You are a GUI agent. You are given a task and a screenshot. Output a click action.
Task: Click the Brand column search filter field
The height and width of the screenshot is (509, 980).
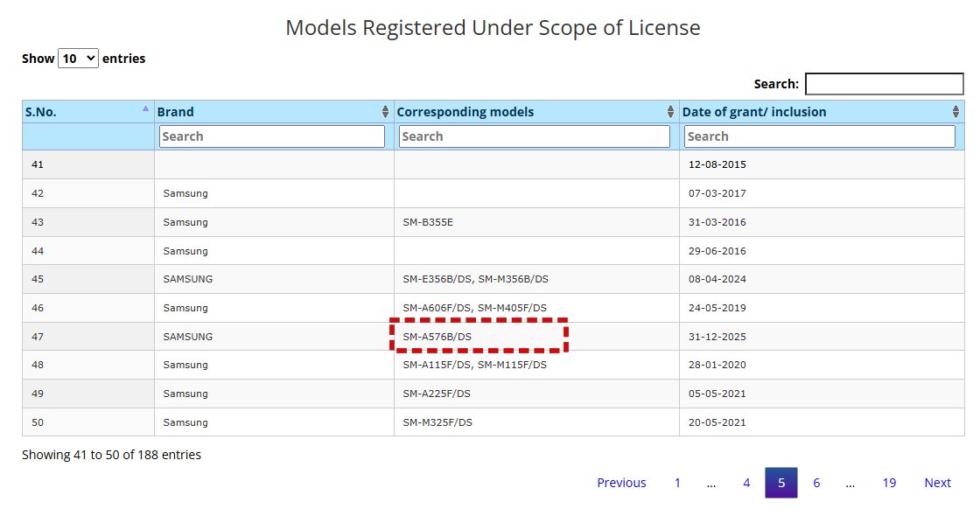[272, 136]
